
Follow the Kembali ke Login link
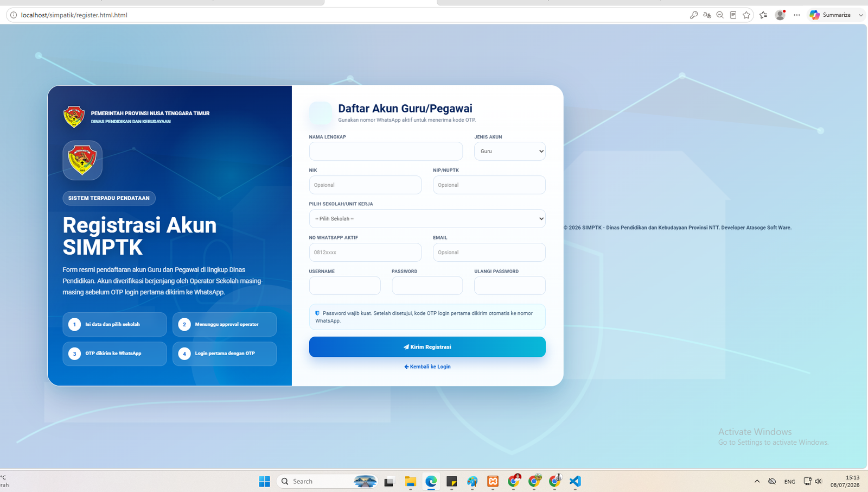(427, 367)
